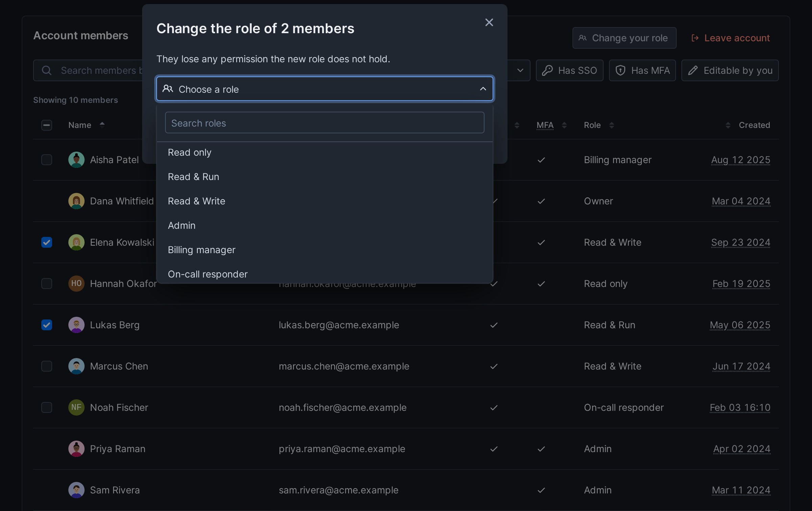Toggle the Has SSO filter
Viewport: 812px width, 511px height.
(569, 70)
